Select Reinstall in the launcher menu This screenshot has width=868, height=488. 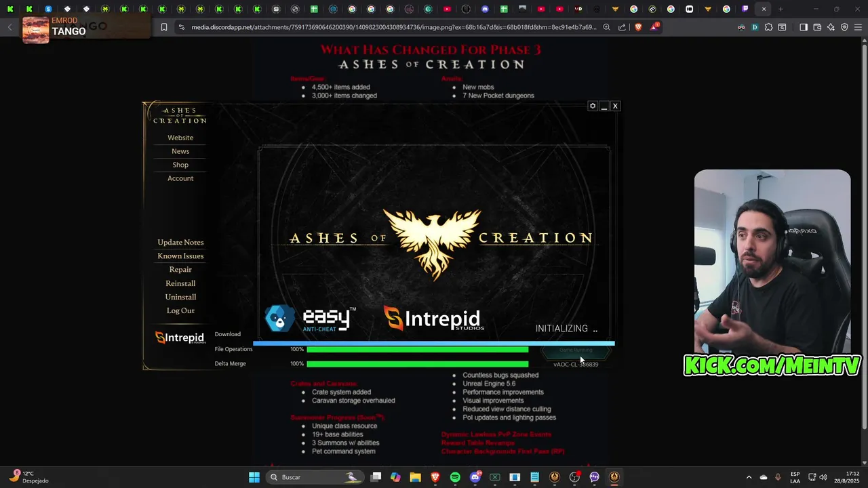click(x=180, y=283)
